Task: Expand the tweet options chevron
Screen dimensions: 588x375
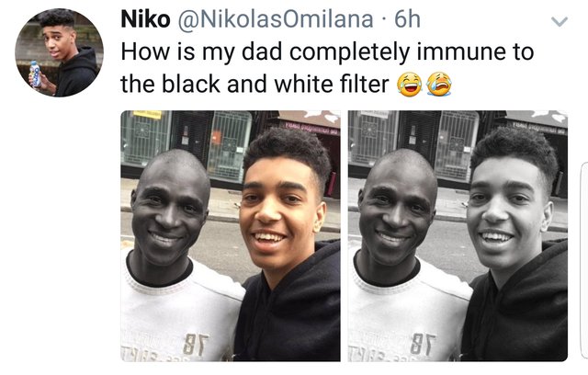Action: coord(560,21)
